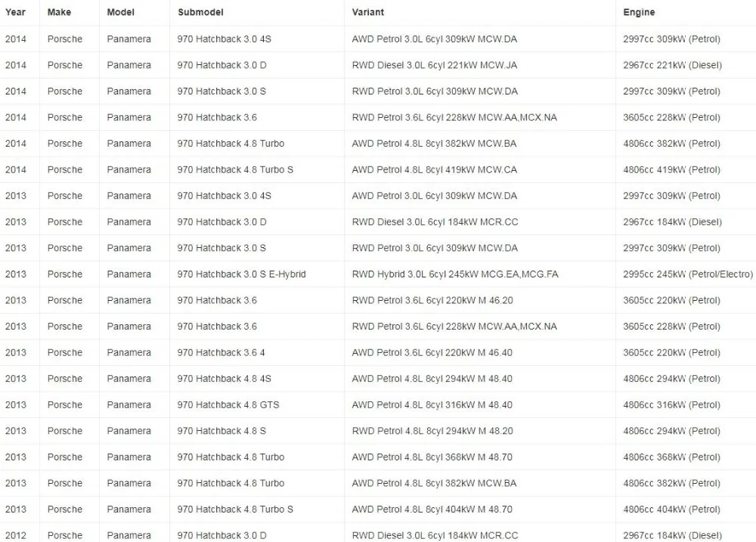Click 'AWD Petrol 3.6L 6cyl 220kW M 46.40' variant

(x=432, y=352)
